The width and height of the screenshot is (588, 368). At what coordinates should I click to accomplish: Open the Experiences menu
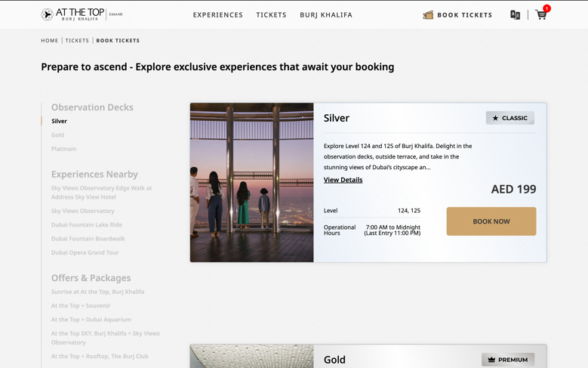(x=218, y=15)
